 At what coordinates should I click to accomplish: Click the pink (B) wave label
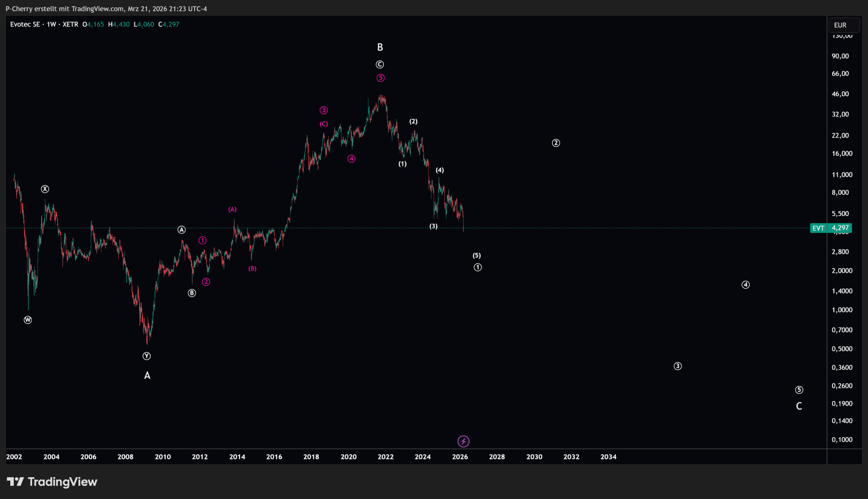tap(252, 269)
